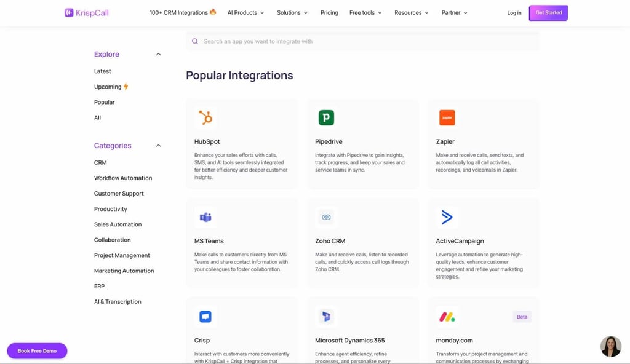Click the search magnifier icon
The width and height of the screenshot is (630, 364).
[x=195, y=41]
